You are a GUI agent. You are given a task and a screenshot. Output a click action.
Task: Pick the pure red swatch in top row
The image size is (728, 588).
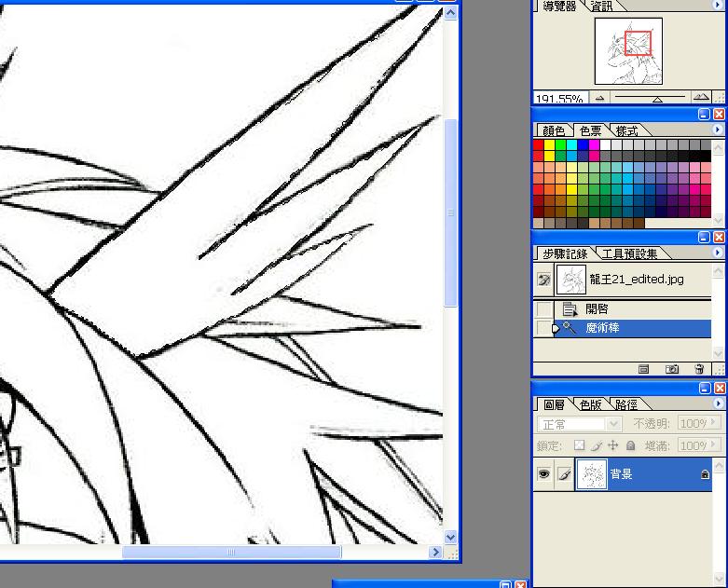pos(539,145)
